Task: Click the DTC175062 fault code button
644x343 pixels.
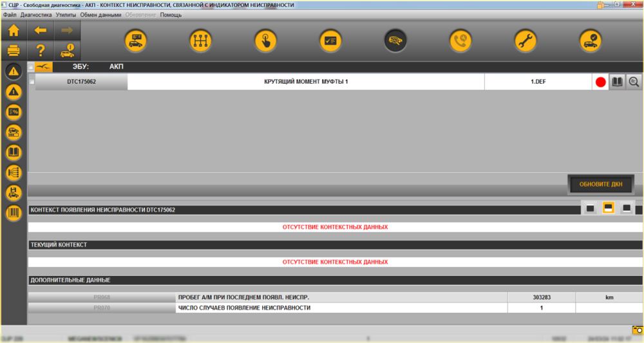Action: (x=81, y=82)
